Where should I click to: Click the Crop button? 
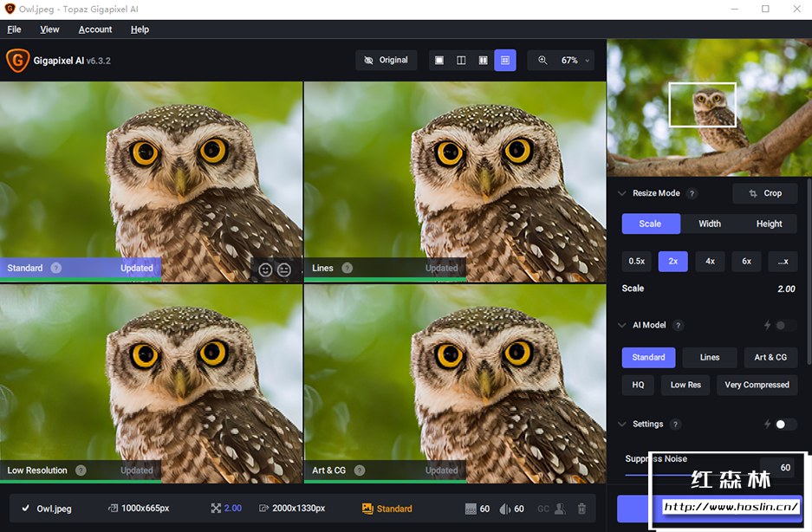click(765, 193)
